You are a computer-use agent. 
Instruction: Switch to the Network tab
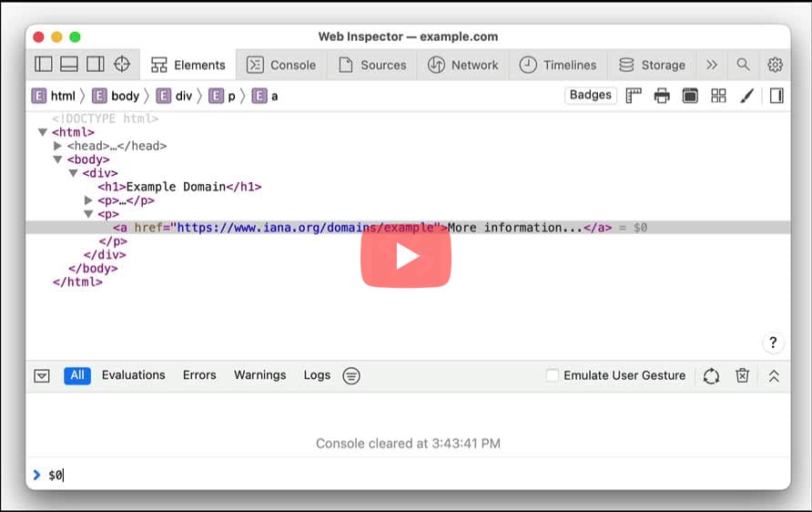point(463,65)
